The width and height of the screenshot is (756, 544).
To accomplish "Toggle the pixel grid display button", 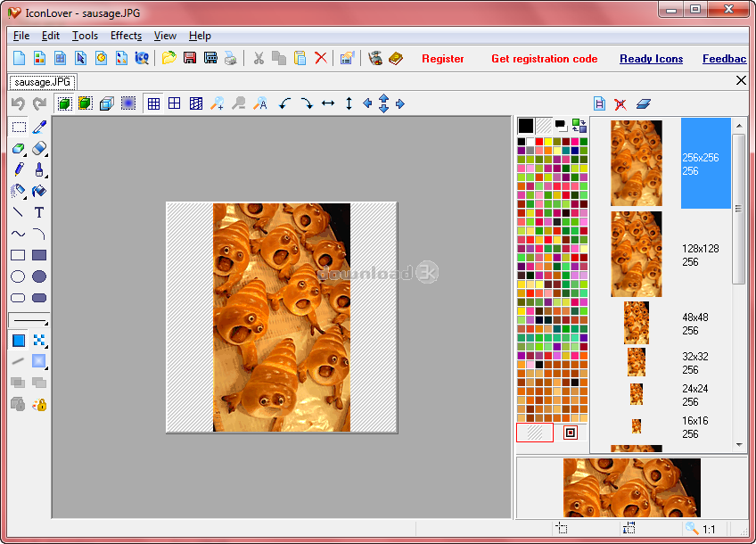I will coord(153,103).
